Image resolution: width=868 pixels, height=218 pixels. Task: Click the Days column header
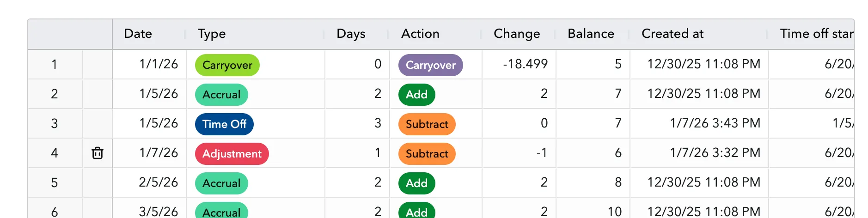tap(357, 34)
